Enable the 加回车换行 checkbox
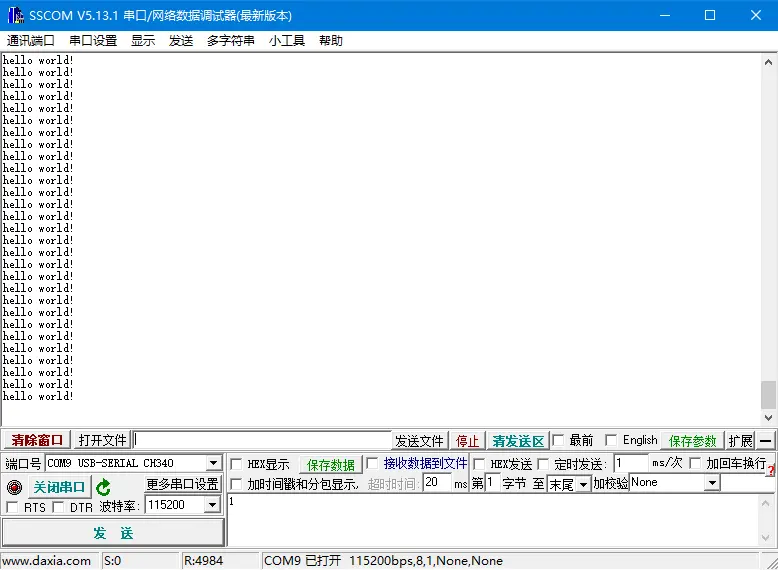This screenshot has height=570, width=778. coord(696,463)
